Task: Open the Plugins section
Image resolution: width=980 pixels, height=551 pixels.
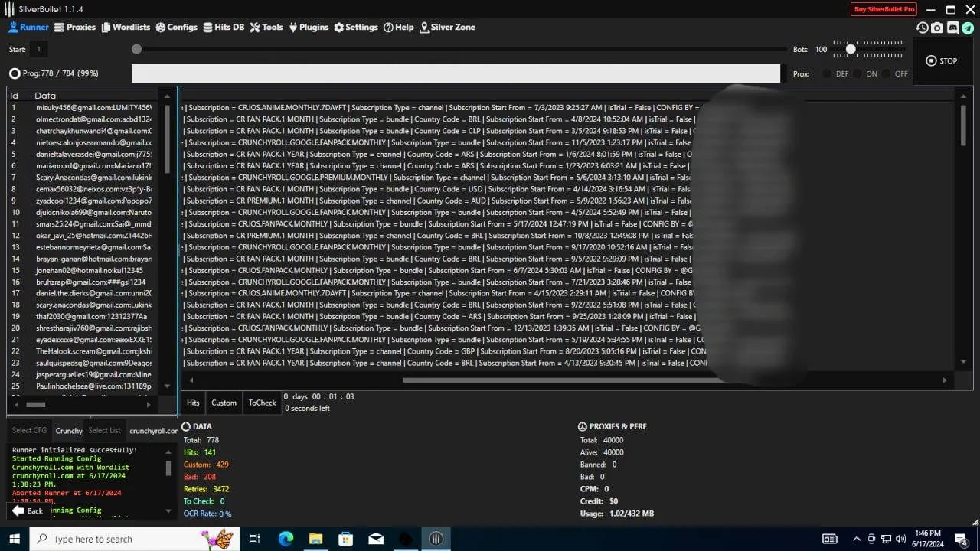Action: click(x=309, y=27)
